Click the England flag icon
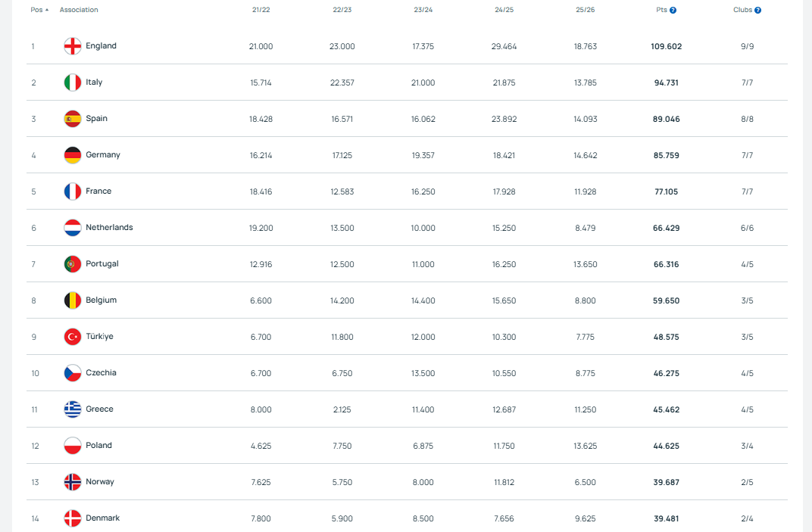The height and width of the screenshot is (532, 812). tap(72, 46)
